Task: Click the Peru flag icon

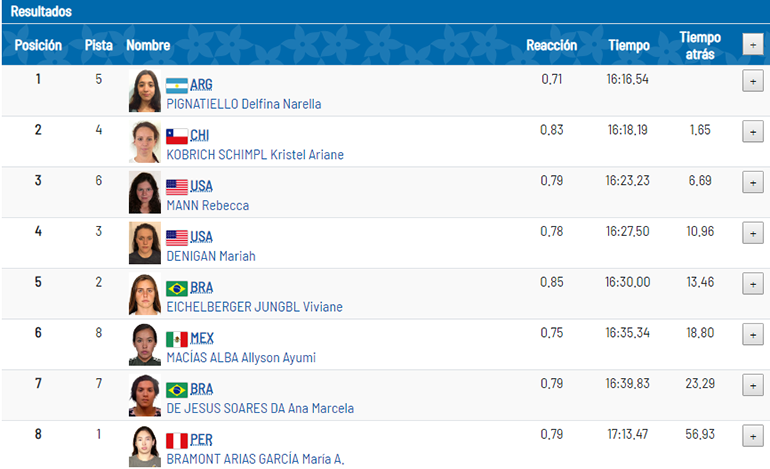Action: (177, 441)
